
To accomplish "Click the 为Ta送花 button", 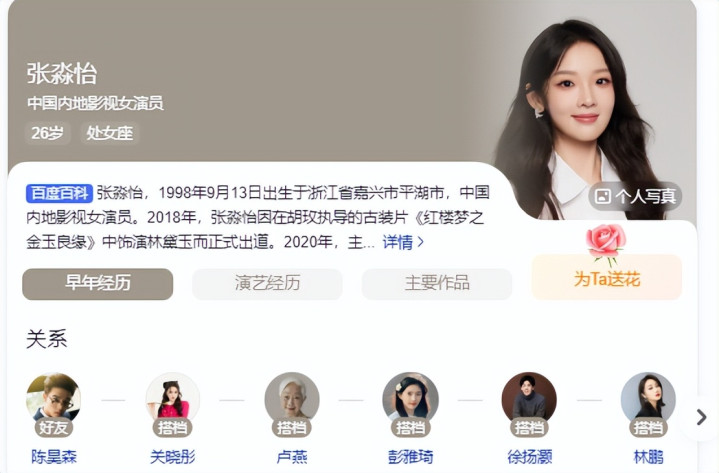I will click(x=607, y=277).
